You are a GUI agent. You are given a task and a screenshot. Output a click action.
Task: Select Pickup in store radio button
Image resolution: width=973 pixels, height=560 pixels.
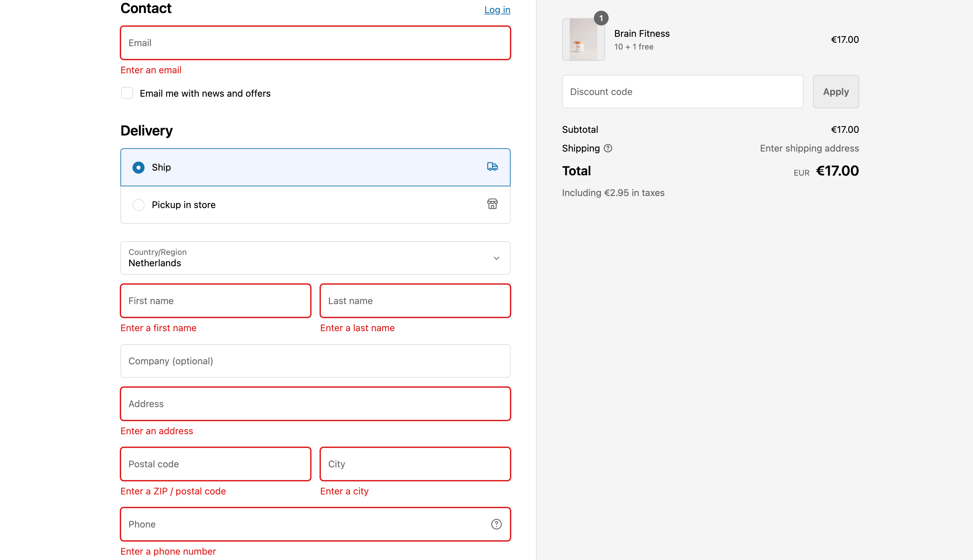coord(139,205)
